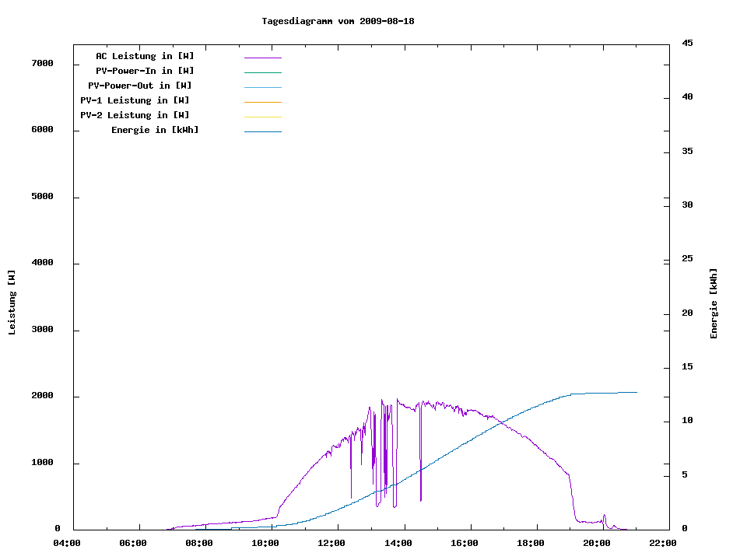Click the 7000 value on left axis
The image size is (747, 560).
coord(43,64)
